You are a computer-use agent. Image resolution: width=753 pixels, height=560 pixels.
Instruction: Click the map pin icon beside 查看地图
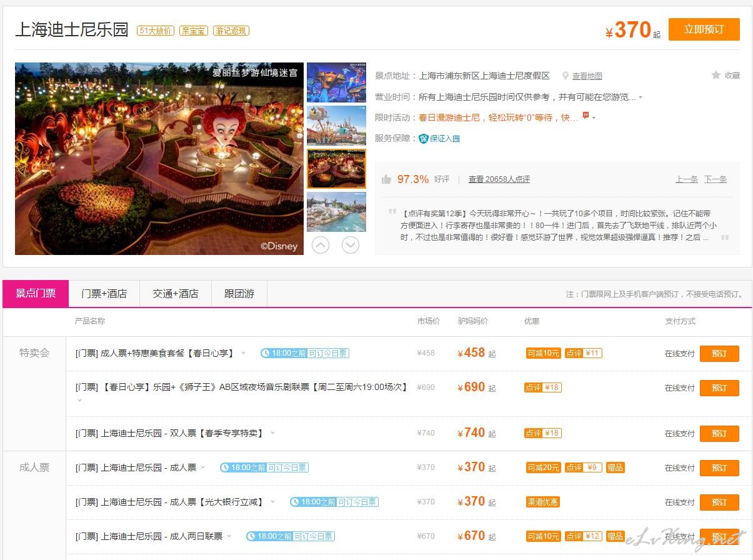pyautogui.click(x=566, y=76)
